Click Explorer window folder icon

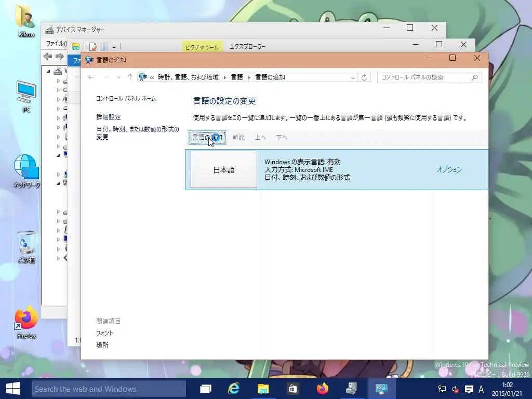pyautogui.click(x=76, y=46)
